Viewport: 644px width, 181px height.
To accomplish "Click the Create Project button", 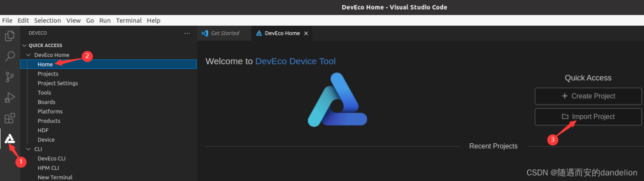I will coord(588,96).
